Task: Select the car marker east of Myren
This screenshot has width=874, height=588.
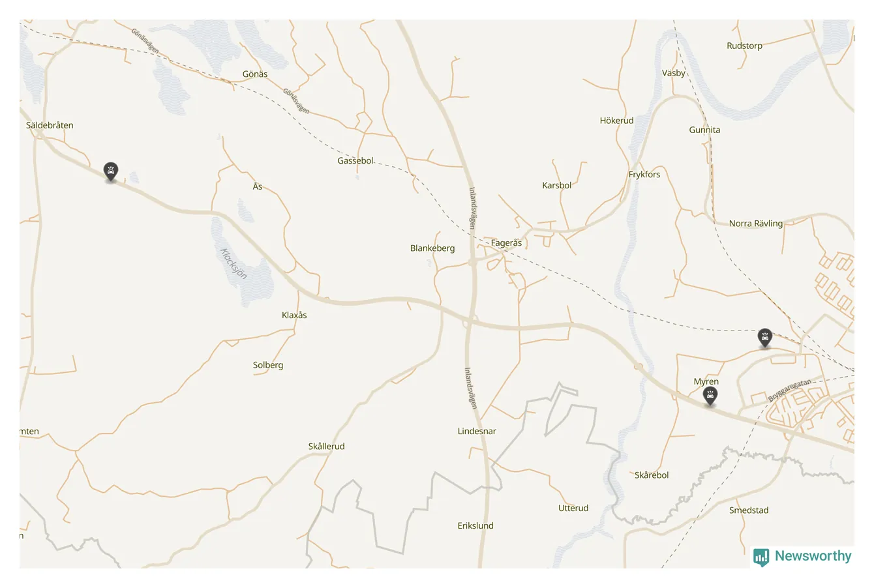Action: [764, 338]
